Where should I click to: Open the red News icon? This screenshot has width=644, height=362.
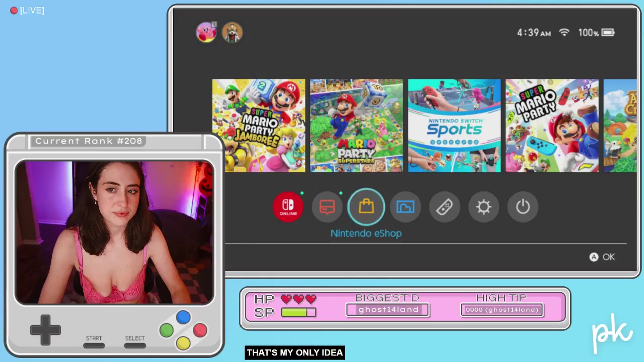coord(327,207)
